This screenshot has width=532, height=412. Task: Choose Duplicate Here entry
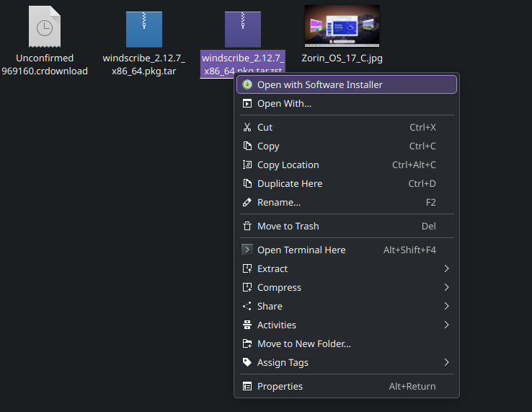(x=347, y=183)
